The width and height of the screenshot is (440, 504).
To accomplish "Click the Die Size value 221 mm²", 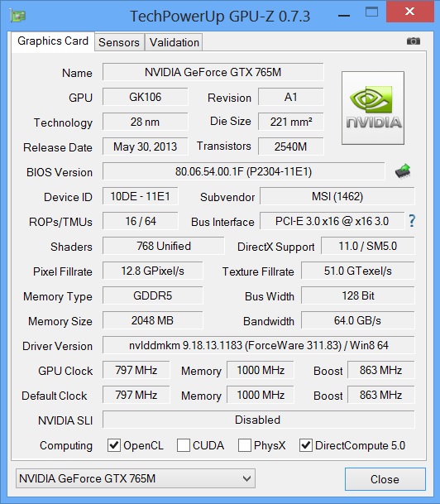I will pyautogui.click(x=290, y=122).
